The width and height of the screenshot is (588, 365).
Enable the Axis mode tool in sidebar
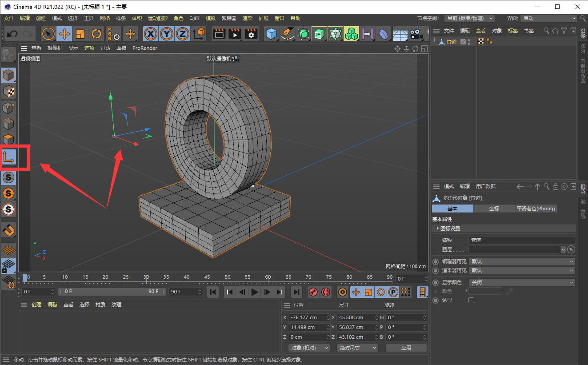[8, 157]
